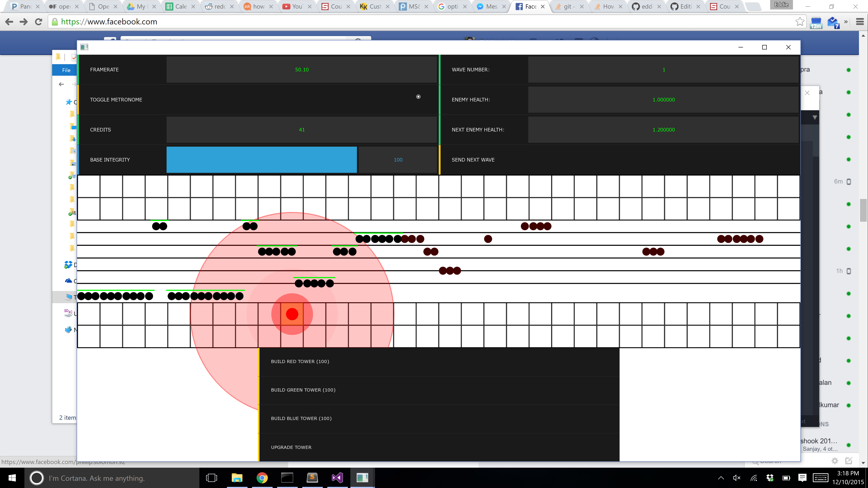The image size is (868, 488).
Task: Bookmark page with the star icon
Action: point(800,22)
